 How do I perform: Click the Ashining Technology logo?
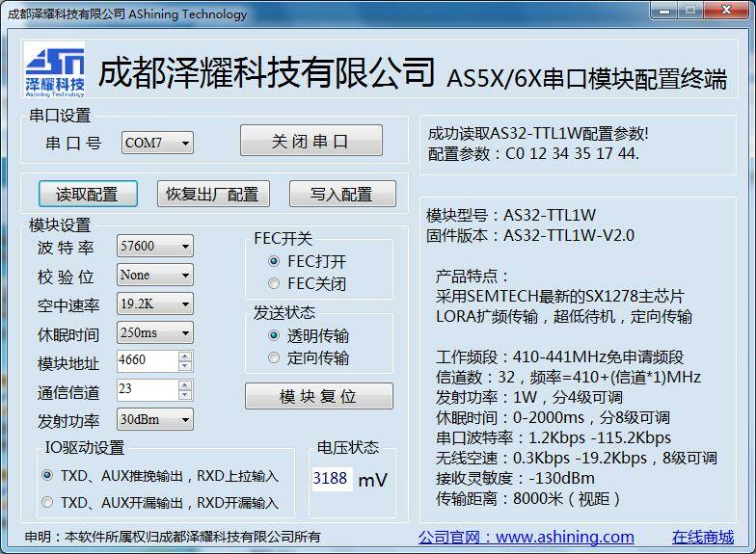(x=54, y=69)
